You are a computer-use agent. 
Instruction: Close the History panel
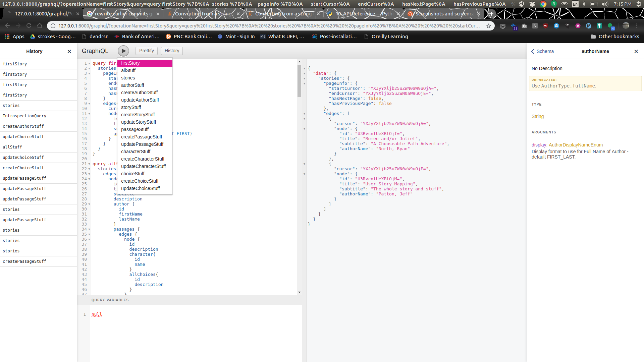coord(69,51)
